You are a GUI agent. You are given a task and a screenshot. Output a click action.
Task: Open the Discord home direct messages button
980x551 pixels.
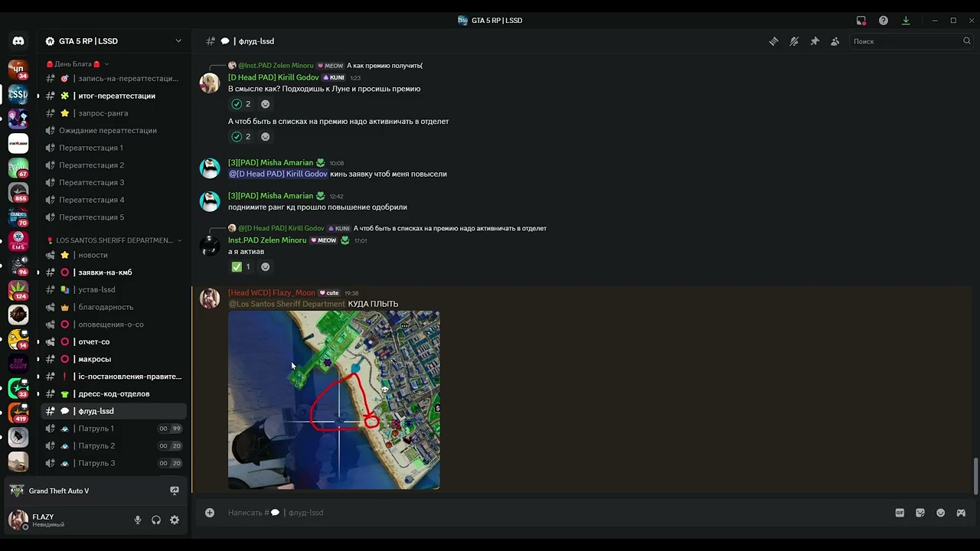18,41
